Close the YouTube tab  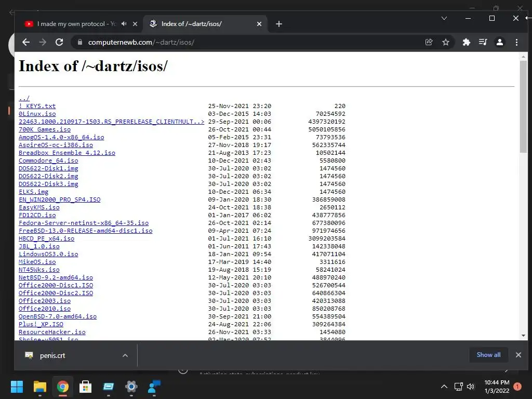click(x=135, y=24)
